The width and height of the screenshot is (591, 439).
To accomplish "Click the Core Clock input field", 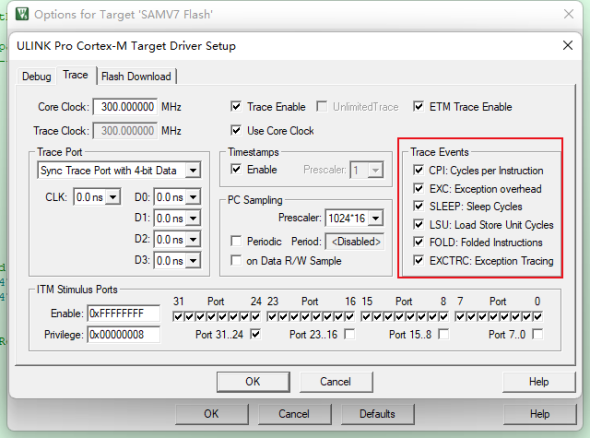I will tap(125, 107).
